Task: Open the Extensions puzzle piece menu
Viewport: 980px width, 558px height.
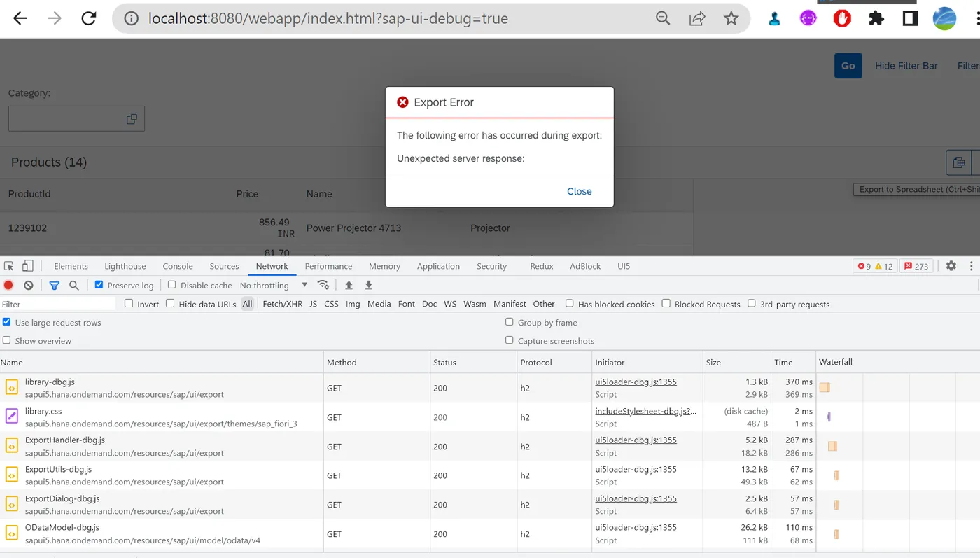Action: coord(876,19)
